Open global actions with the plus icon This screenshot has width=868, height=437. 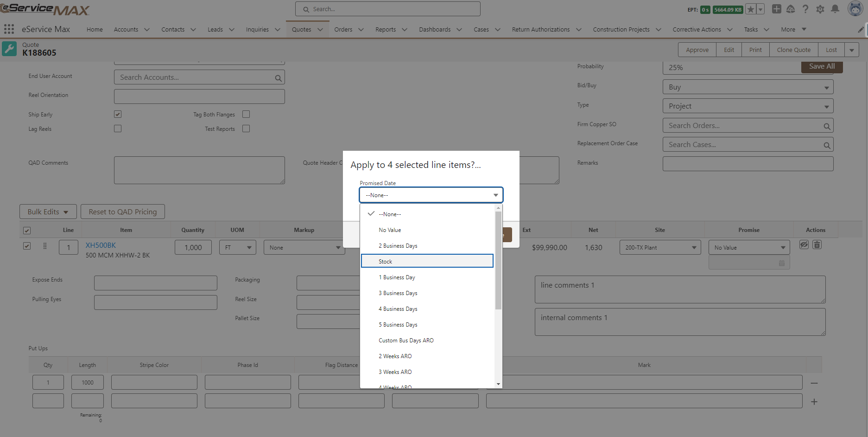[776, 9]
